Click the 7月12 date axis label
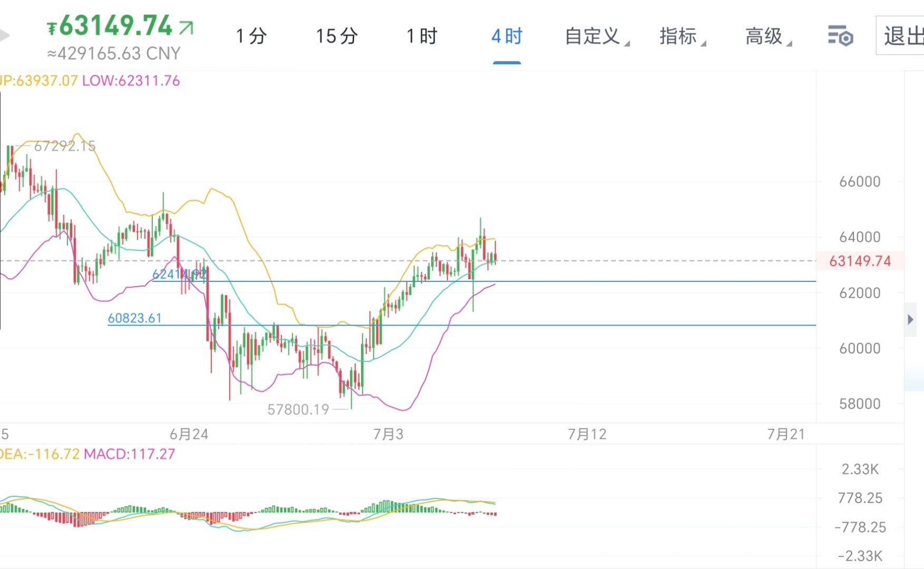 (587, 434)
